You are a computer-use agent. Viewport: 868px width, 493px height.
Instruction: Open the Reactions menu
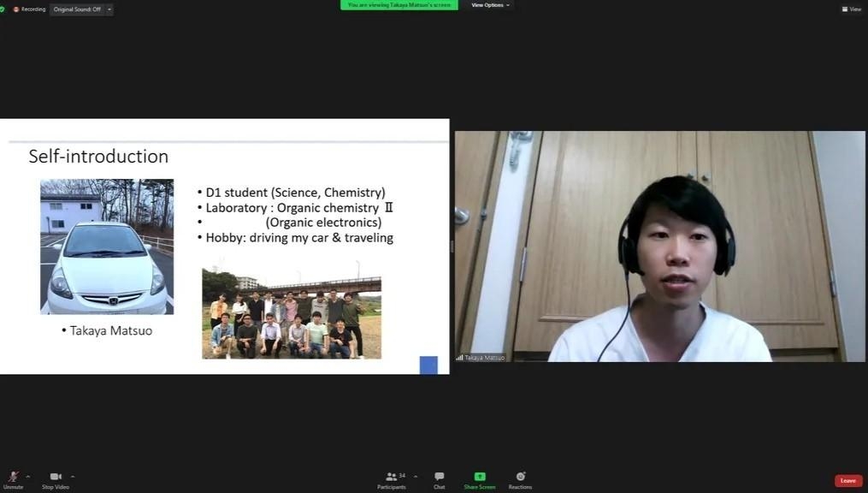pyautogui.click(x=520, y=478)
